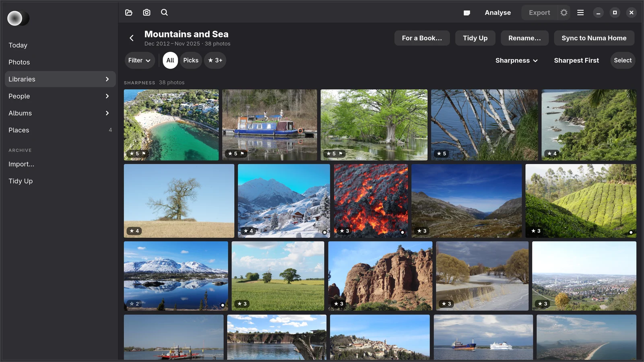Open Tidy Up in the sidebar archive
The image size is (644, 362).
point(60,181)
